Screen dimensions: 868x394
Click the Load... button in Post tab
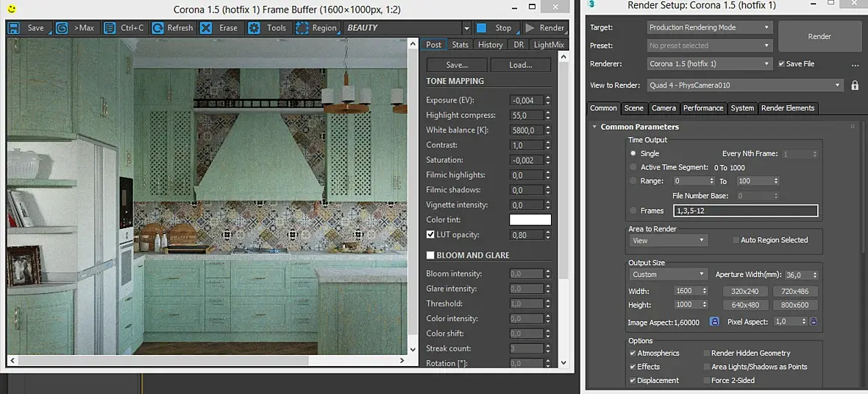pos(520,65)
